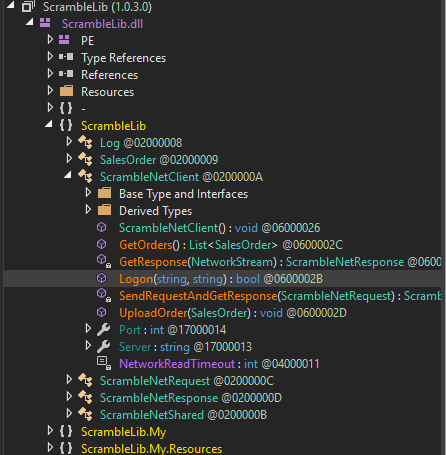Expand the SalesOrder class arrow
This screenshot has height=455, width=446.
tap(69, 158)
